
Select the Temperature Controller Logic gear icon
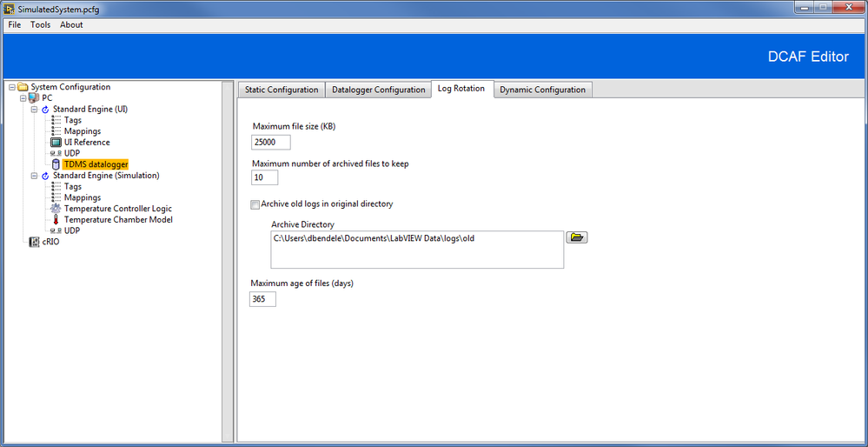click(x=56, y=209)
